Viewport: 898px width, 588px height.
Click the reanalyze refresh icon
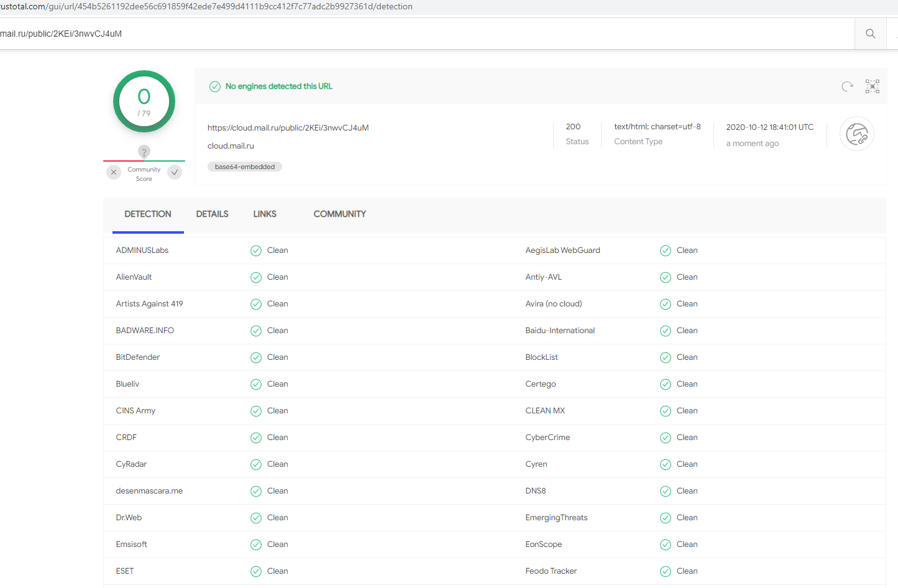click(x=847, y=86)
